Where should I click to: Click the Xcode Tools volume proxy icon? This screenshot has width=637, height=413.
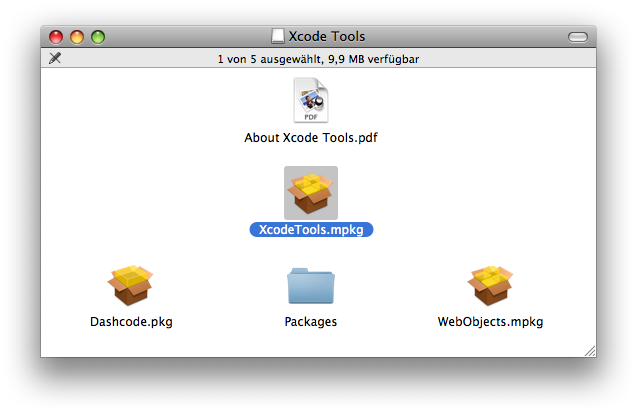pos(277,36)
